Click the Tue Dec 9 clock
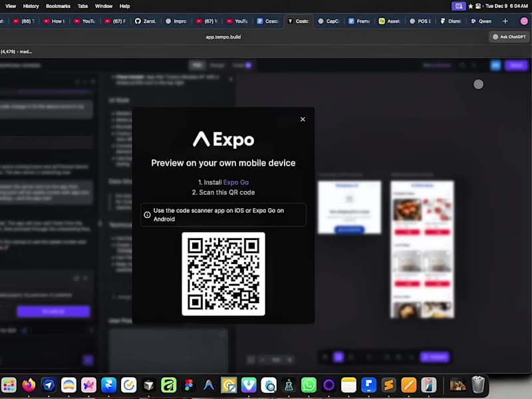This screenshot has width=532, height=399. click(507, 6)
